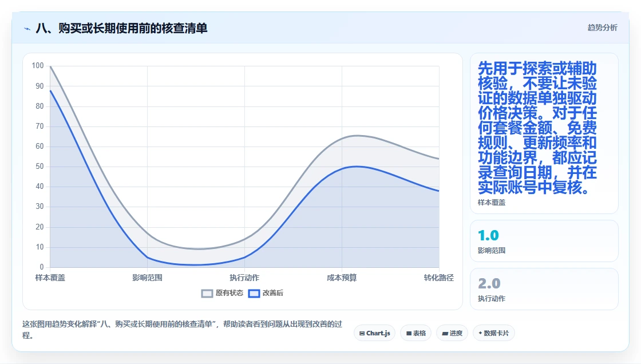Click the section title 八、购买或长期使用前的核查清单
This screenshot has height=364, width=641.
coord(121,28)
